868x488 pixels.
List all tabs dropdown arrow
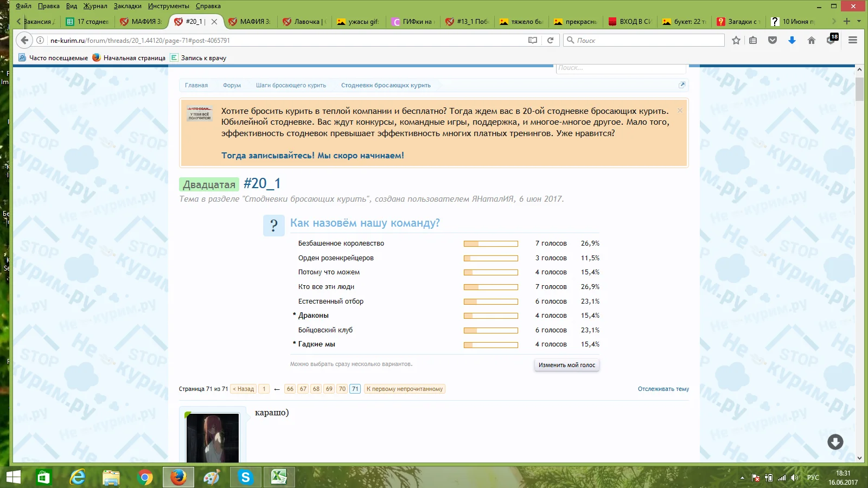coord(859,21)
